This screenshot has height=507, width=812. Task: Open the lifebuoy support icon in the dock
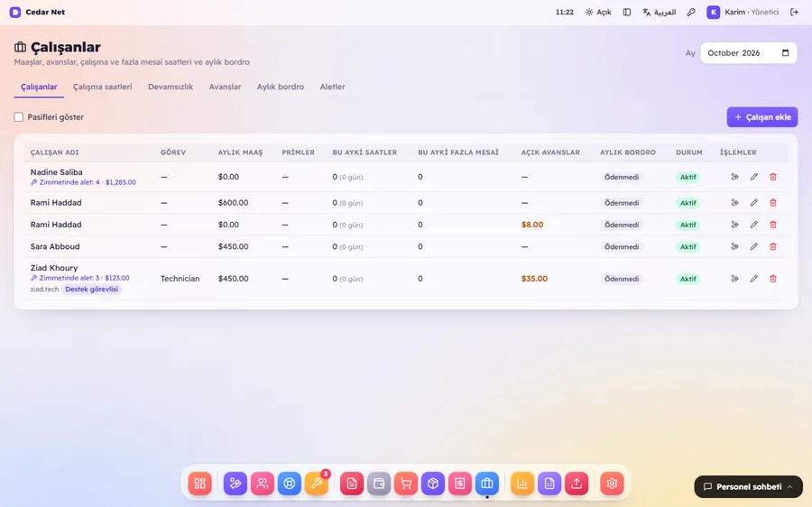tap(290, 484)
